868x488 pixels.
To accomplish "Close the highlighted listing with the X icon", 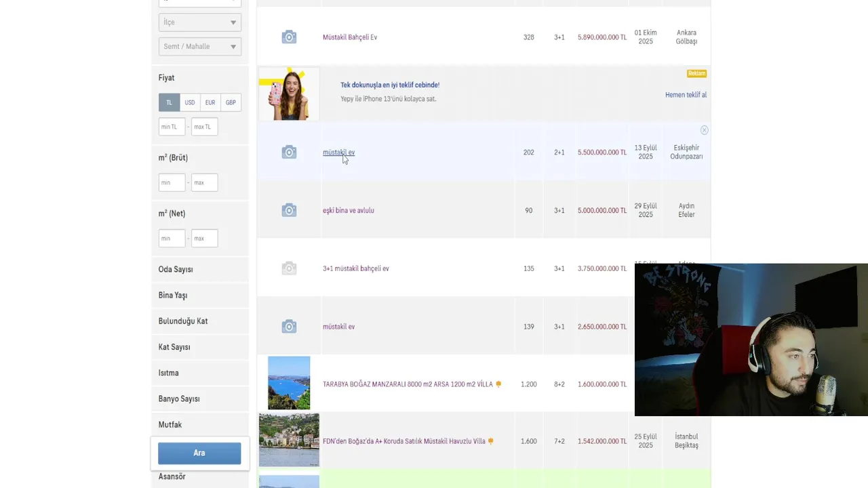I will tap(704, 130).
